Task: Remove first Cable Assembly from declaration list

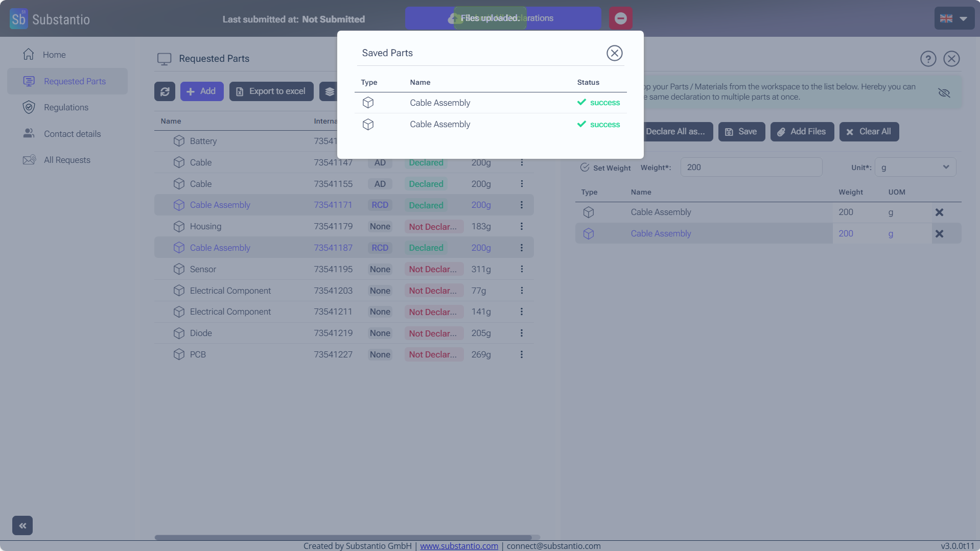Action: 939,212
